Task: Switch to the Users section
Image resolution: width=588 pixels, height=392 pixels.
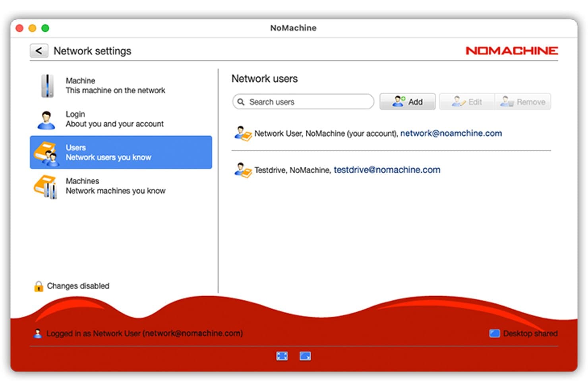Action: click(x=121, y=153)
